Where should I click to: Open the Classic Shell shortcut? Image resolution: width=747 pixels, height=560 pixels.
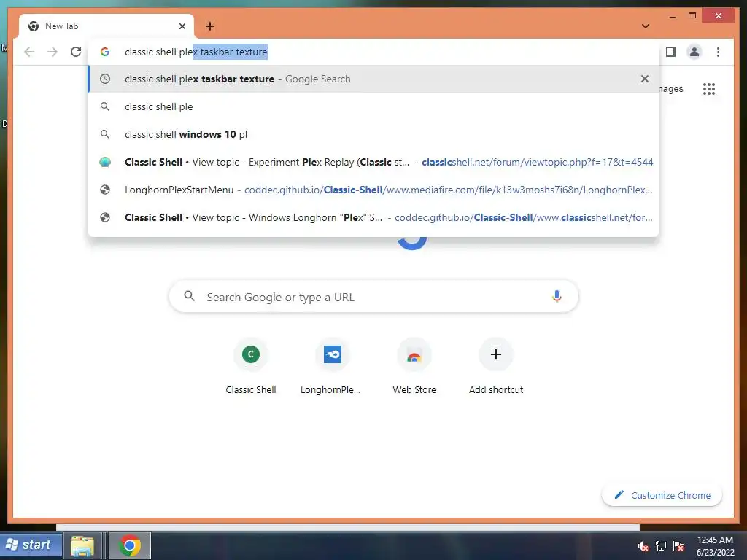point(251,367)
